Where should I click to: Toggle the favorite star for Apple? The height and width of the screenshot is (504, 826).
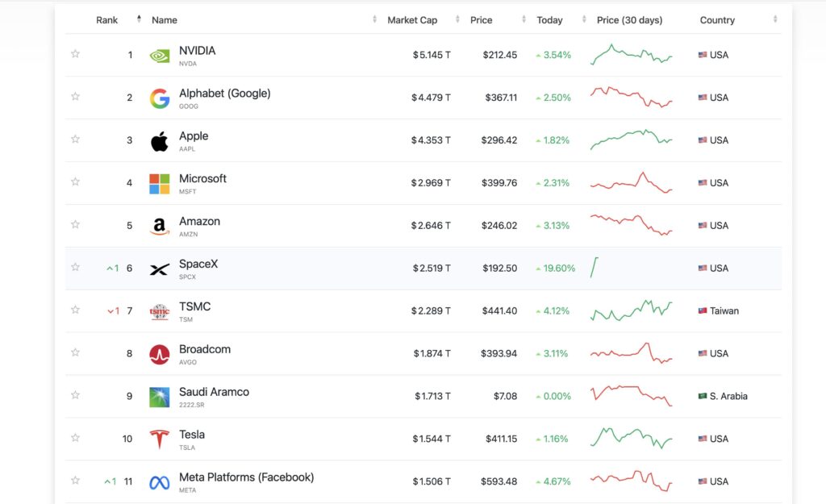pyautogui.click(x=75, y=139)
